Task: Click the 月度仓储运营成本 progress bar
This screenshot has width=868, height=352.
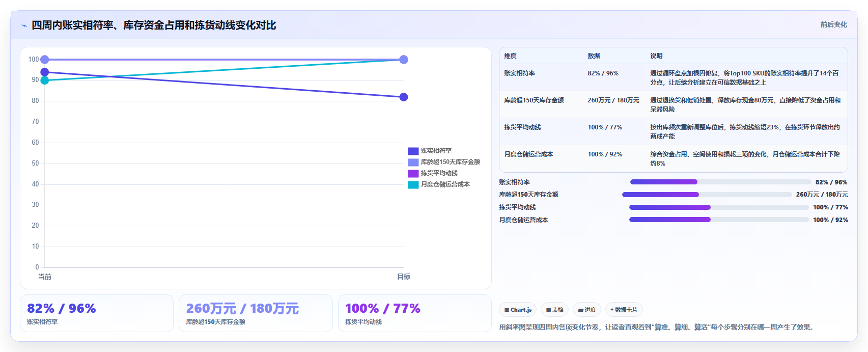Action: [x=719, y=220]
